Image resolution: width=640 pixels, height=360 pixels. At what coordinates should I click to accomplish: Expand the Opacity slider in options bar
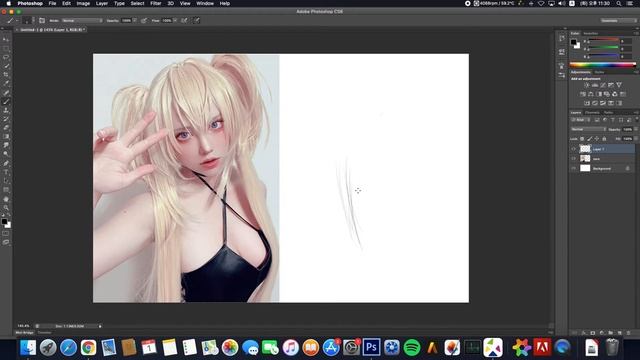135,20
